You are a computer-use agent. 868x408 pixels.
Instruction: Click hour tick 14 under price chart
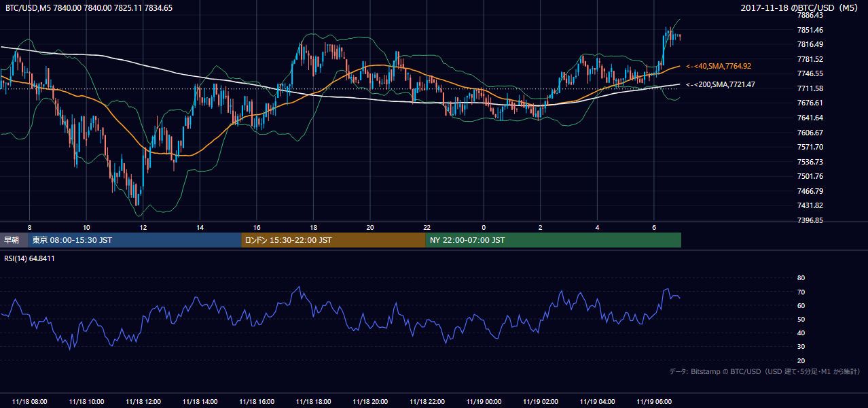point(200,227)
